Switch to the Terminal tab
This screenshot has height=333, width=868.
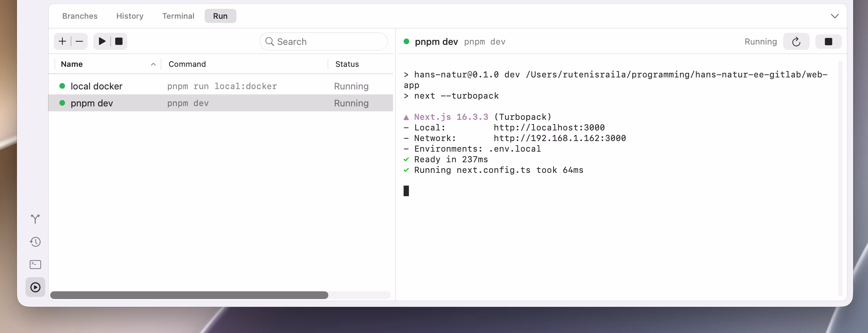click(x=178, y=16)
